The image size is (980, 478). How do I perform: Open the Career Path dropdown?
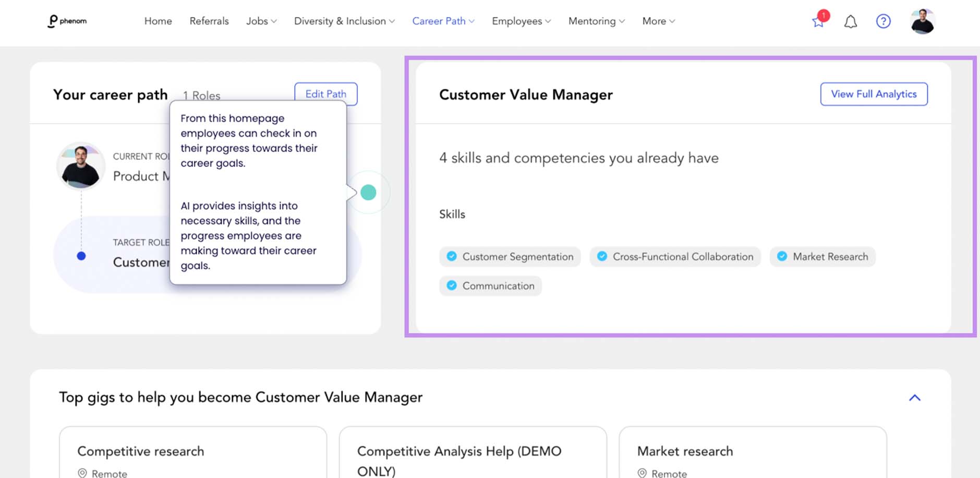443,21
